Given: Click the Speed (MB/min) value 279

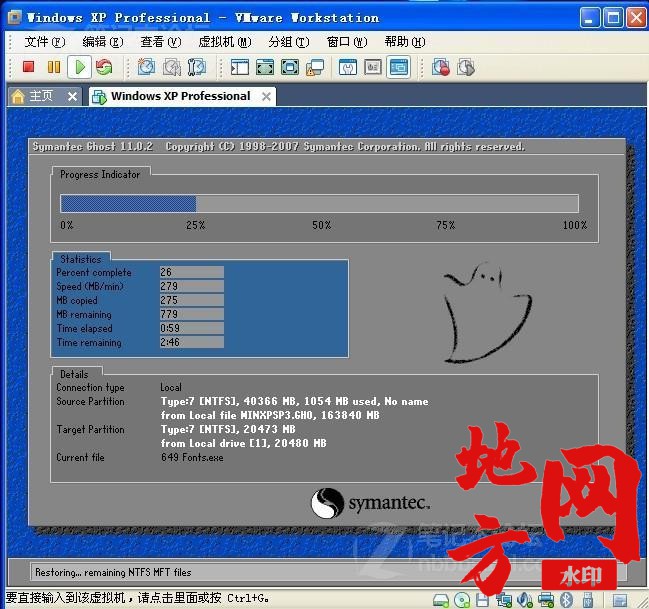Looking at the screenshot, I should tap(192, 286).
